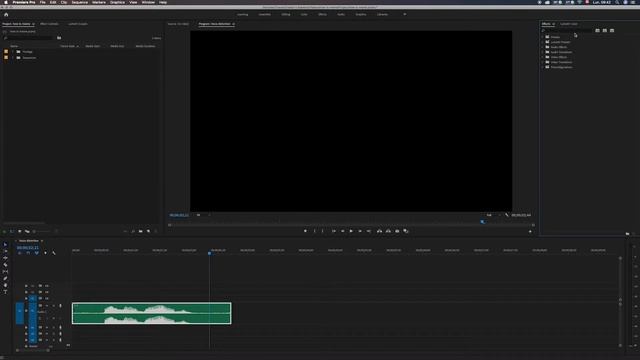Go to the Premiere Pro Home screen
This screenshot has width=640, height=360.
coord(6,14)
